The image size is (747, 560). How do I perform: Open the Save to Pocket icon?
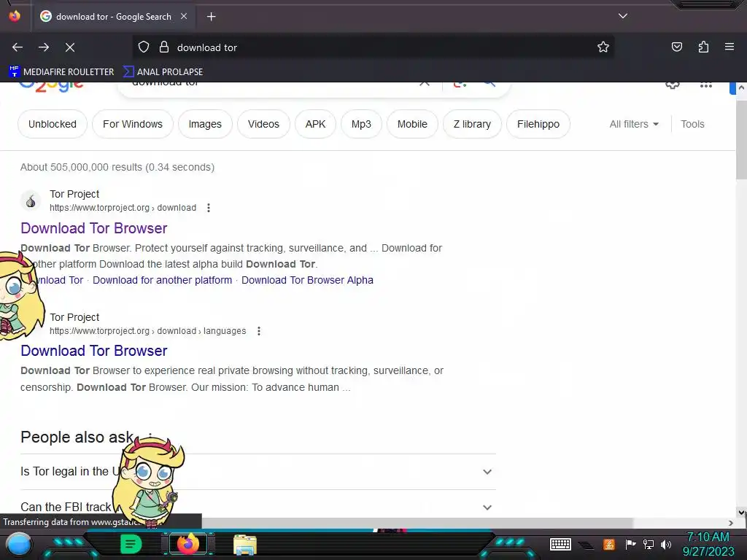(x=676, y=47)
